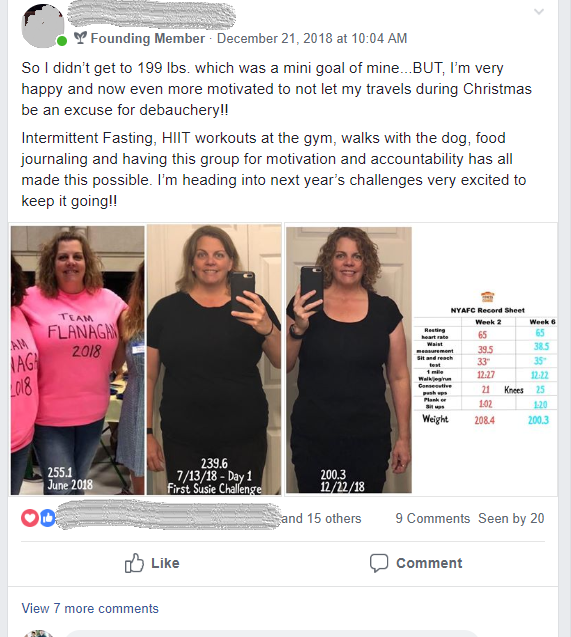This screenshot has height=637, width=571.
Task: Open the NYAFC Record Sheet image
Action: pos(485,360)
